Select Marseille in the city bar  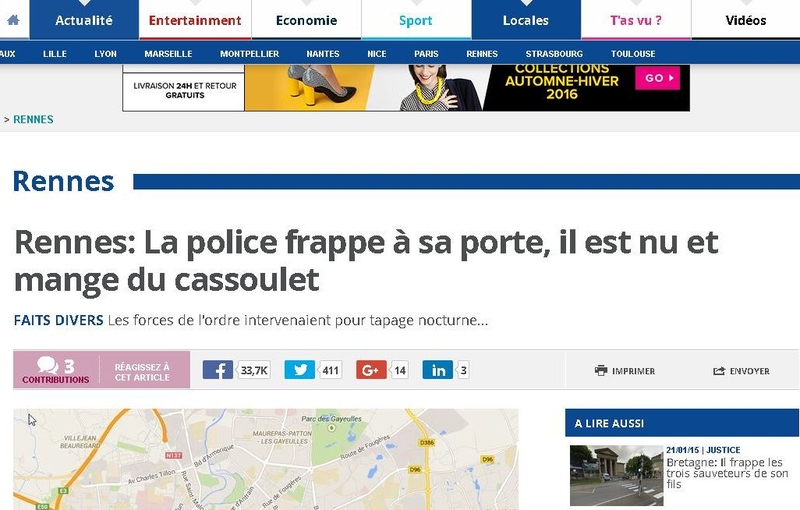[168, 54]
